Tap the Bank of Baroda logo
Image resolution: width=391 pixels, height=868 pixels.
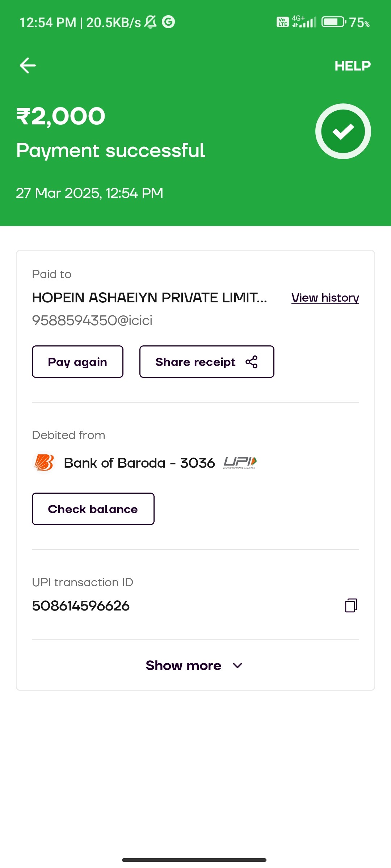[x=44, y=463]
